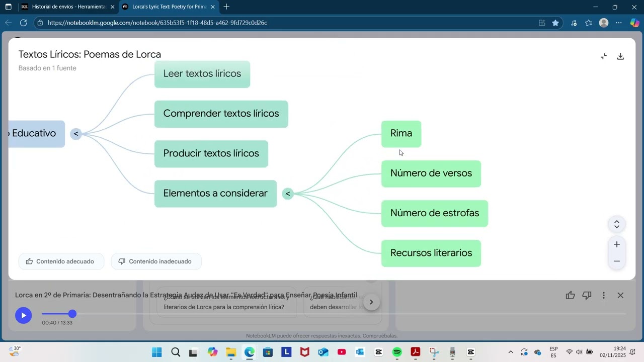This screenshot has width=644, height=362.
Task: Open the Favorites list
Action: point(589,23)
